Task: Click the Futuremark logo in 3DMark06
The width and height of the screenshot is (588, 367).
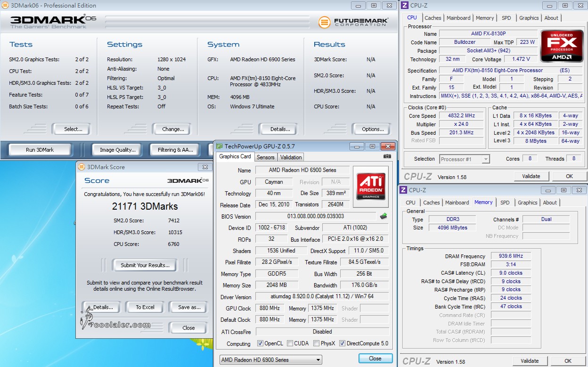Action: click(353, 22)
